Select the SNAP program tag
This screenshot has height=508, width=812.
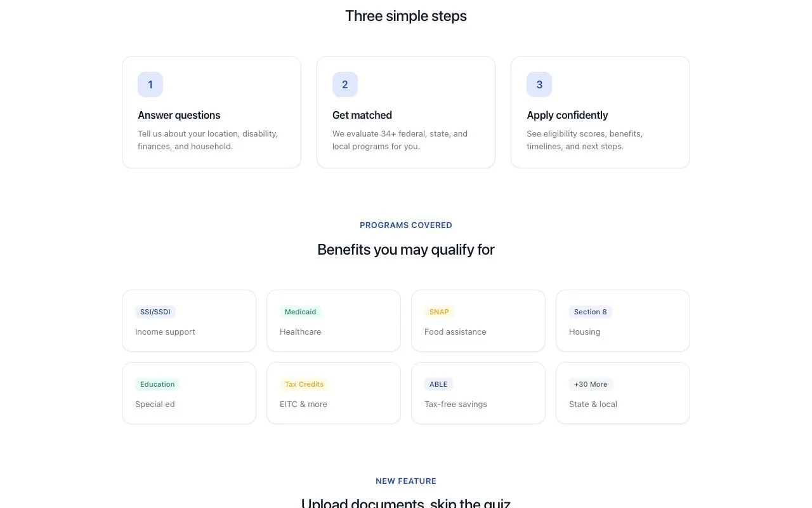point(439,312)
